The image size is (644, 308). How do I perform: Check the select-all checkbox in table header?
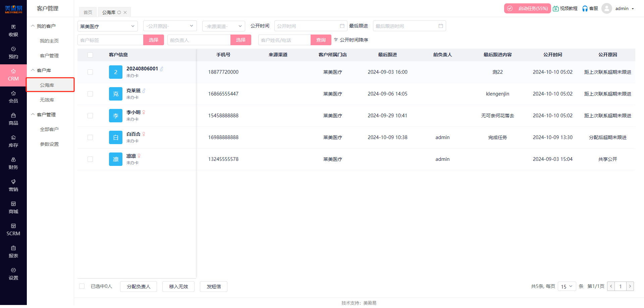90,55
